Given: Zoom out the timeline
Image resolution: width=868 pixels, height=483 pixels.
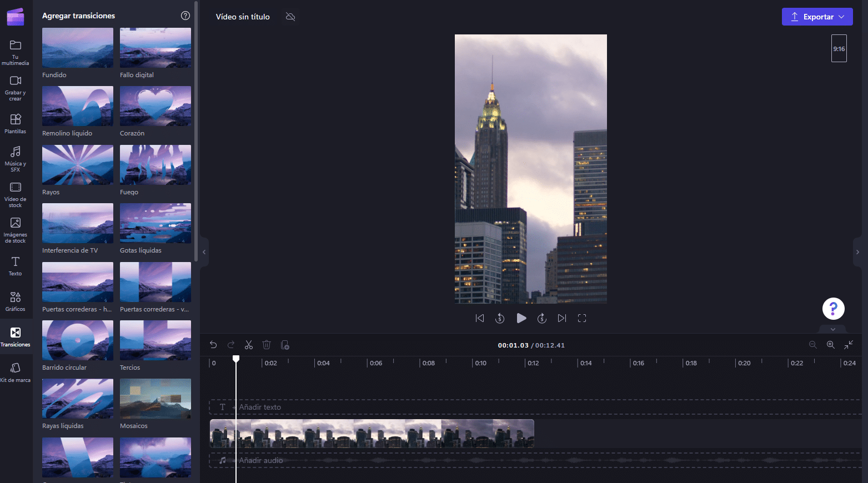Looking at the screenshot, I should point(813,345).
